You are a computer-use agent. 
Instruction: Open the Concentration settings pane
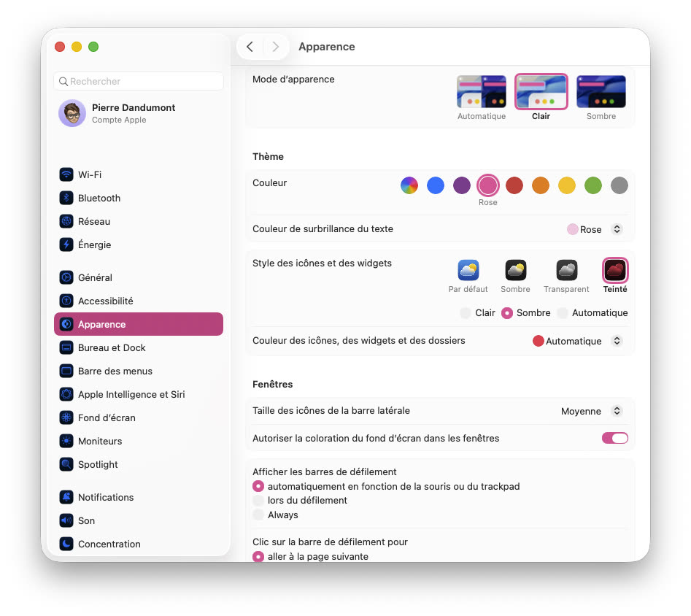tap(139, 544)
